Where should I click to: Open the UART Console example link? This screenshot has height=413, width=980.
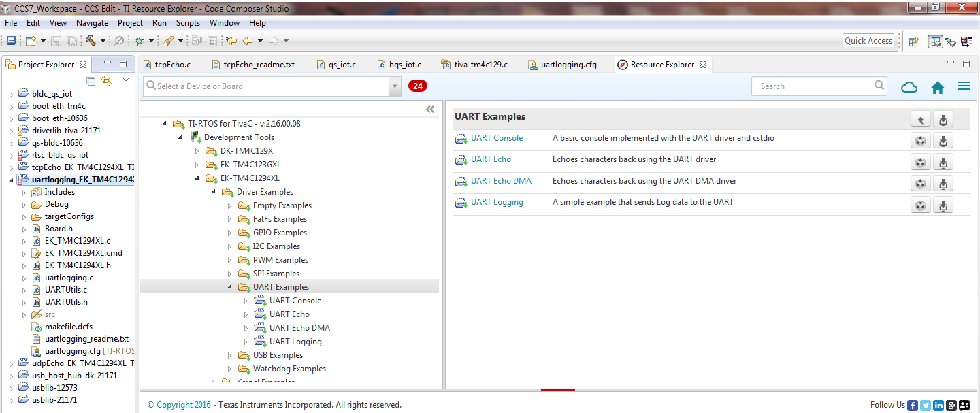(497, 138)
